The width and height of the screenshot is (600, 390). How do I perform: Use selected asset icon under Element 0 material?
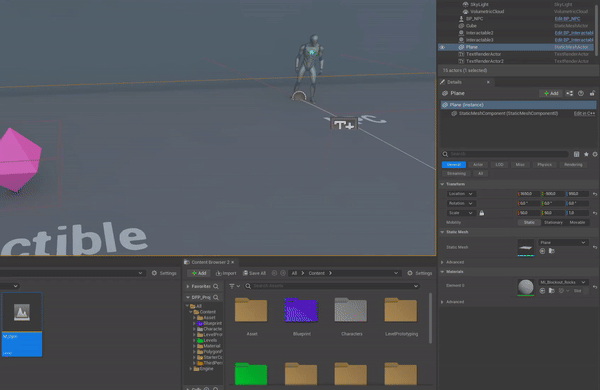542,291
